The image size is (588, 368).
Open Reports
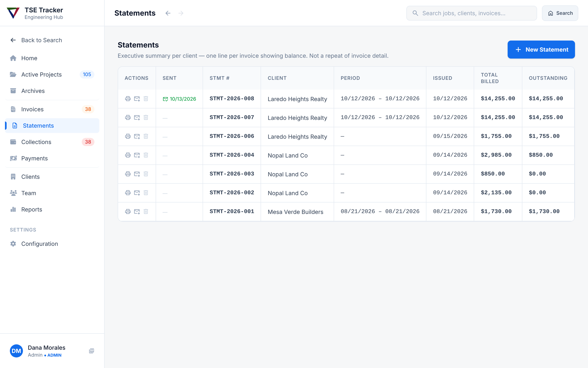point(52,209)
